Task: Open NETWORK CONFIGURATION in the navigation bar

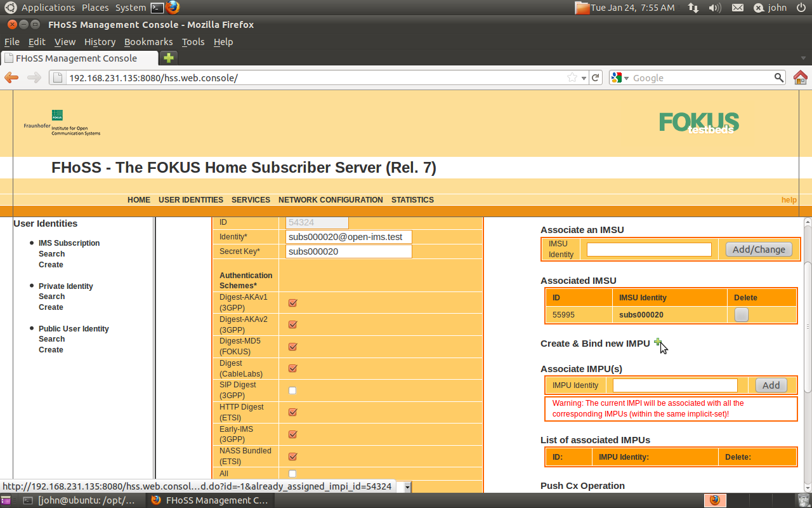Action: [331, 199]
